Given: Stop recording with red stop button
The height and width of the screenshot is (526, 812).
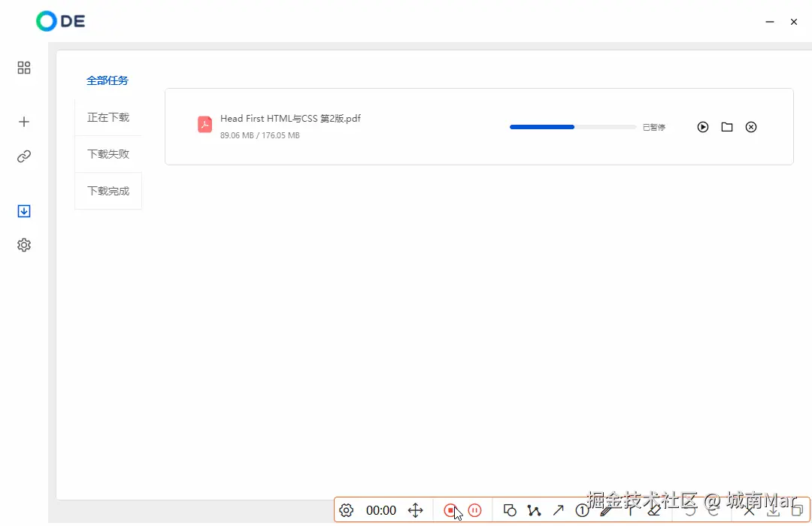Looking at the screenshot, I should tap(450, 510).
